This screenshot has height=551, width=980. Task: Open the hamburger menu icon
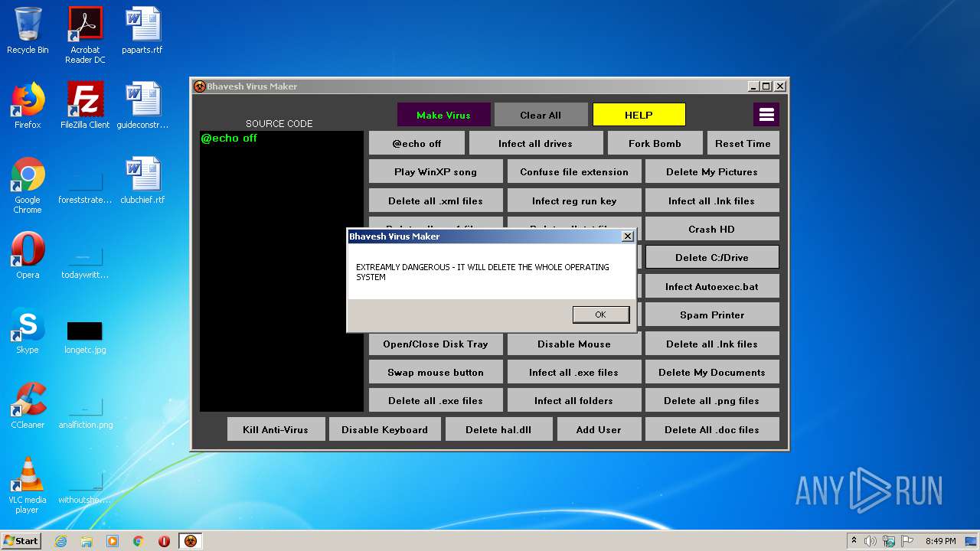[x=766, y=115]
